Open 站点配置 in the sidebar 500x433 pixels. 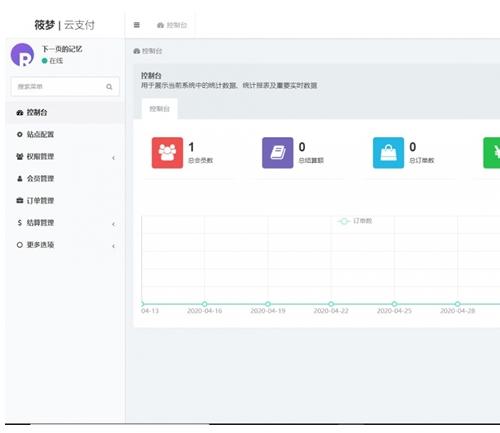tap(65, 135)
